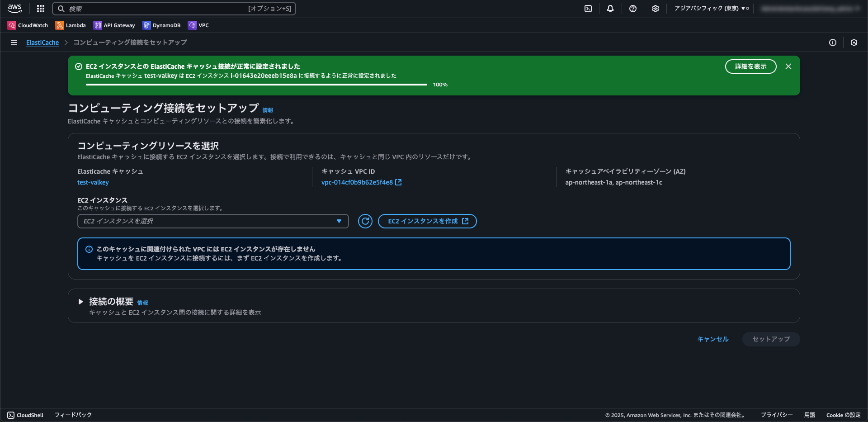Click the 100% progress bar
868x422 pixels.
point(255,85)
